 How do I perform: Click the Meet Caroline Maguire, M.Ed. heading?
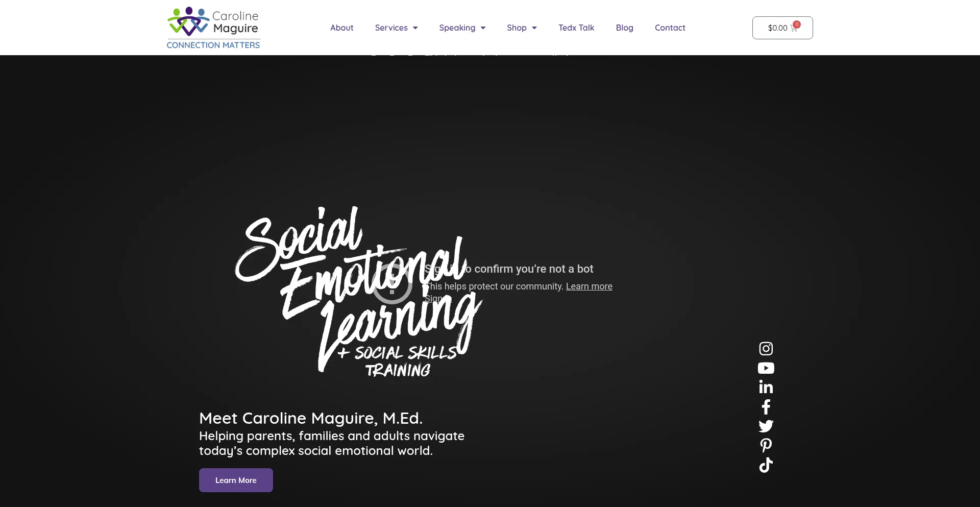311,418
